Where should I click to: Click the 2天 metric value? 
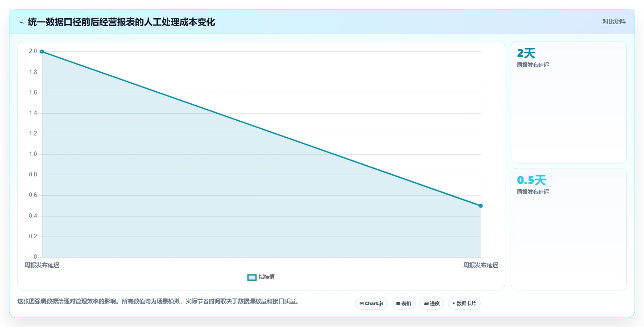(526, 53)
